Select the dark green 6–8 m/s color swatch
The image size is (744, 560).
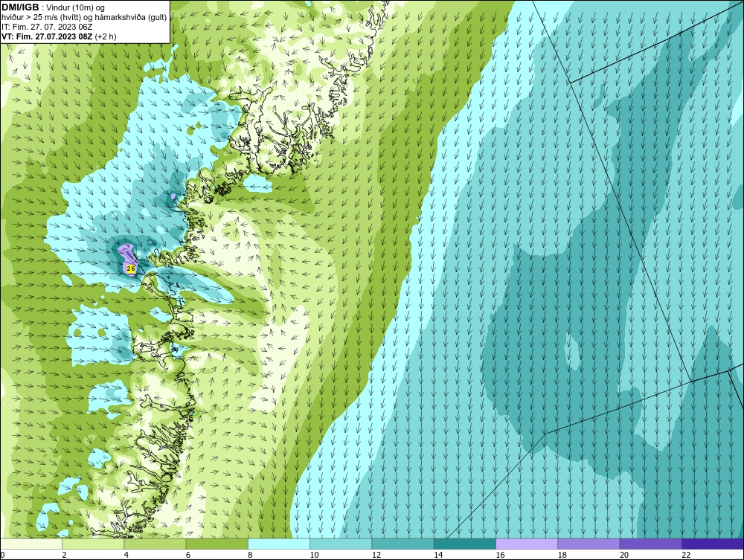click(x=217, y=544)
